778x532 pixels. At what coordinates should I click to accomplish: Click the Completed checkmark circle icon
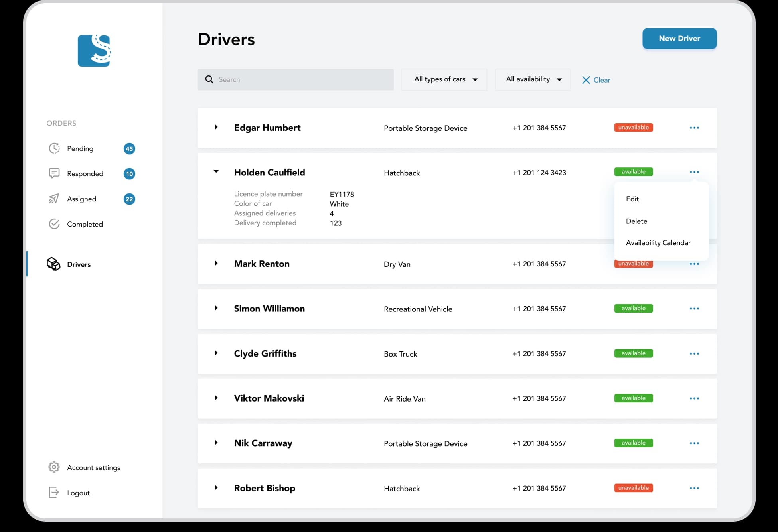pyautogui.click(x=54, y=224)
